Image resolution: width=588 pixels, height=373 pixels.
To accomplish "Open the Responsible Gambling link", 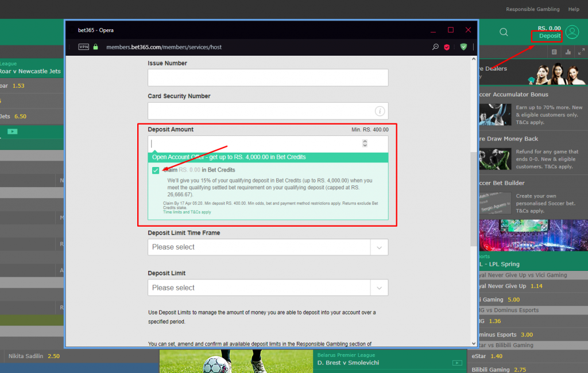I will pos(532,9).
